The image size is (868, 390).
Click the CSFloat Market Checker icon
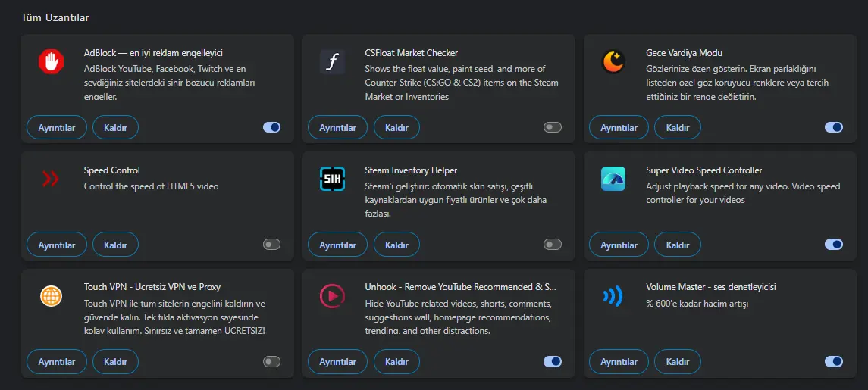(333, 61)
